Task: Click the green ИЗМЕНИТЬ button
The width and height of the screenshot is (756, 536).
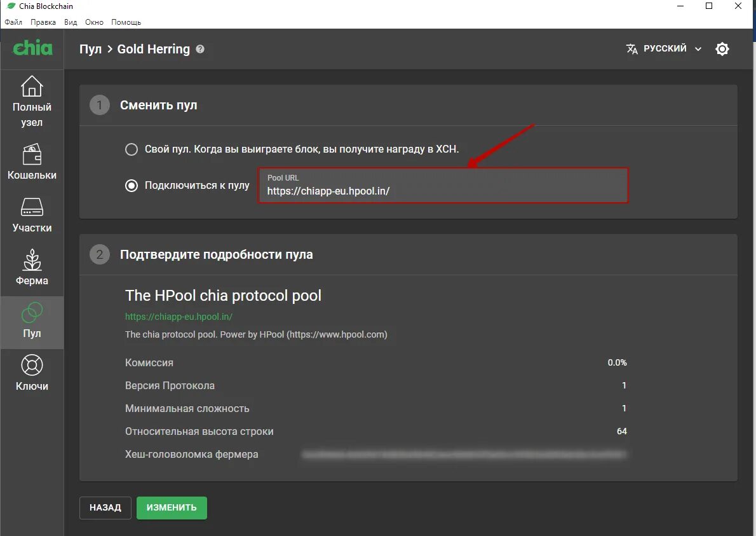Action: point(172,507)
